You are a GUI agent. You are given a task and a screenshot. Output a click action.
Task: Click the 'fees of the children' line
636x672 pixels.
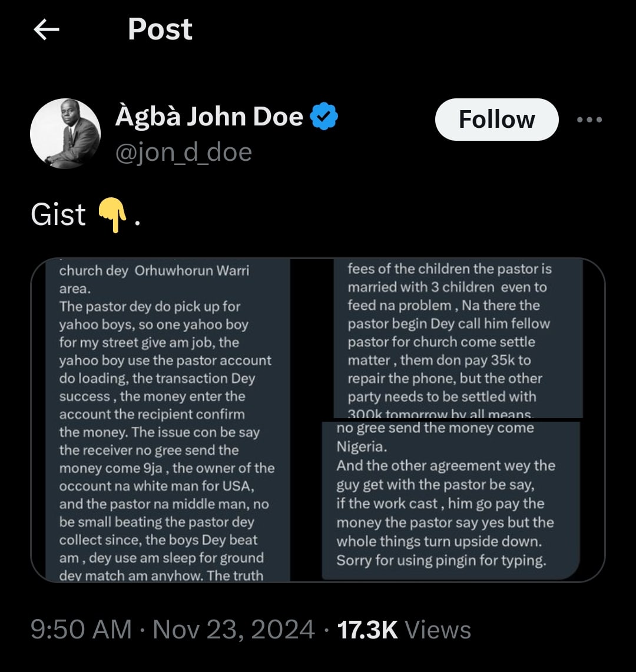coord(449,269)
